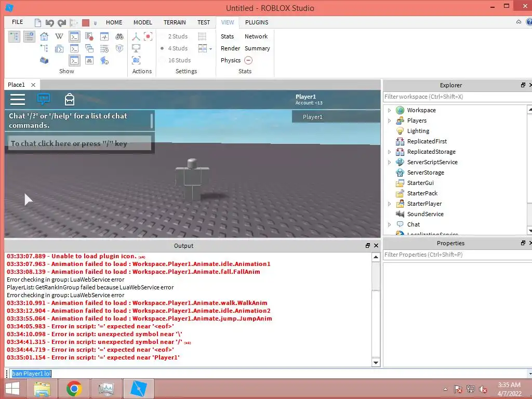This screenshot has width=532, height=399.
Task: Undock the Output panel float button
Action: click(368, 246)
